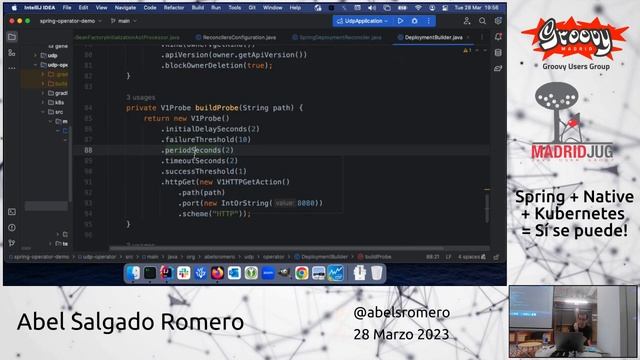Open the Navigate menu
The height and width of the screenshot is (360, 640).
point(125,7)
